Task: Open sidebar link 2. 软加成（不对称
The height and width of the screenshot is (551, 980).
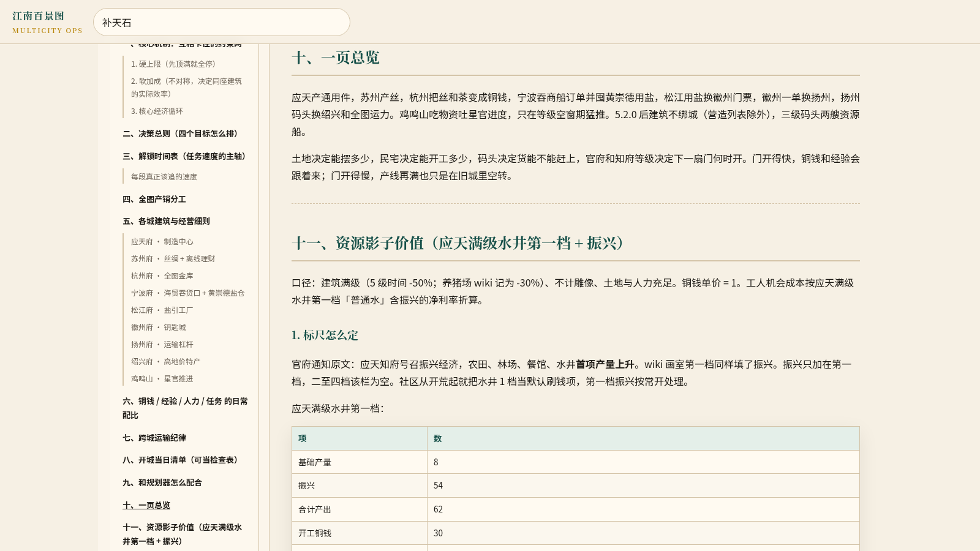Action: click(187, 87)
